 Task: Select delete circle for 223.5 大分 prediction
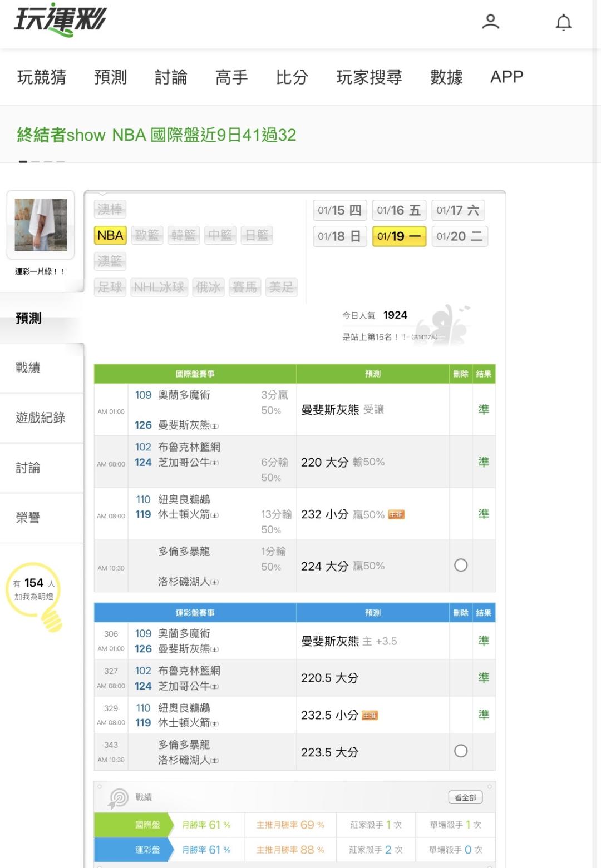point(461,751)
